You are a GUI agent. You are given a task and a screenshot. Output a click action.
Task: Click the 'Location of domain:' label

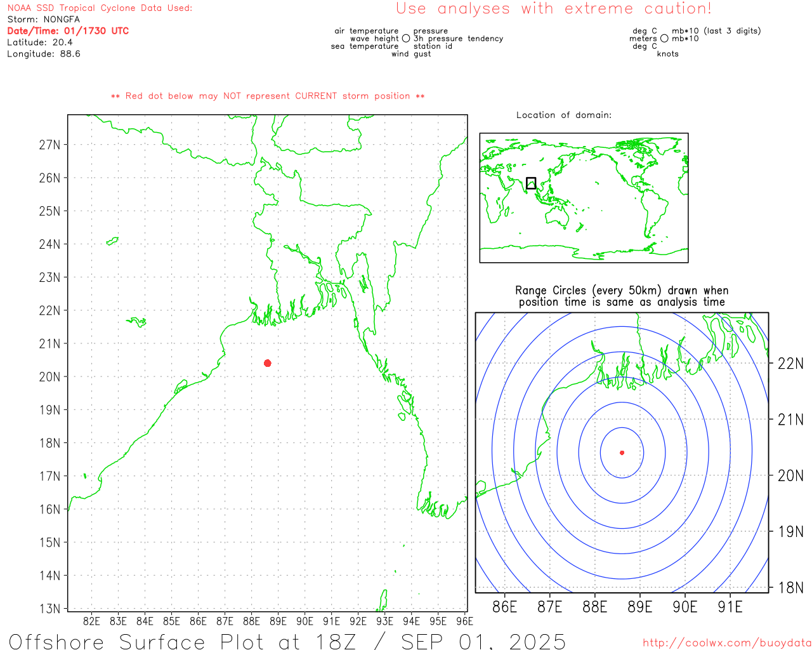coord(564,115)
